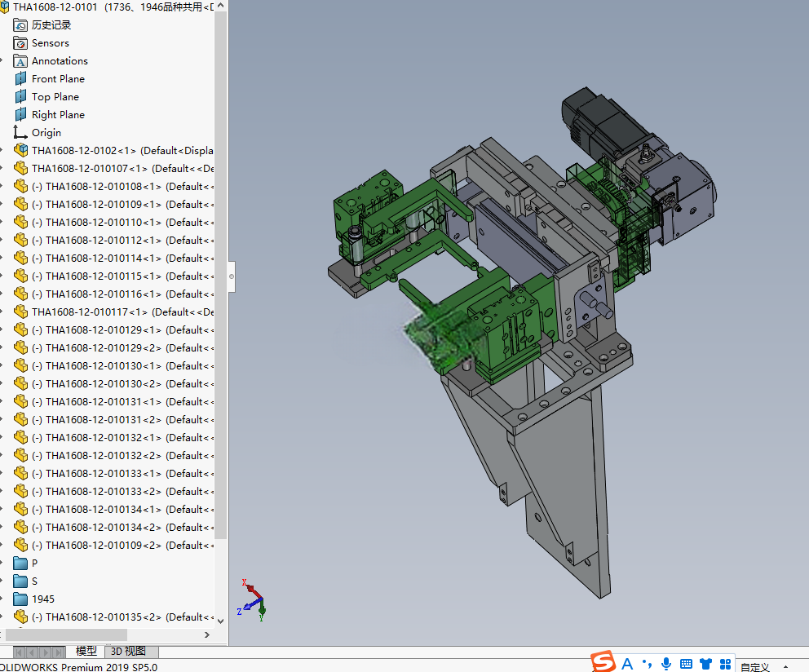The image size is (809, 672).
Task: Select the Sensors folder icon
Action: click(x=20, y=43)
